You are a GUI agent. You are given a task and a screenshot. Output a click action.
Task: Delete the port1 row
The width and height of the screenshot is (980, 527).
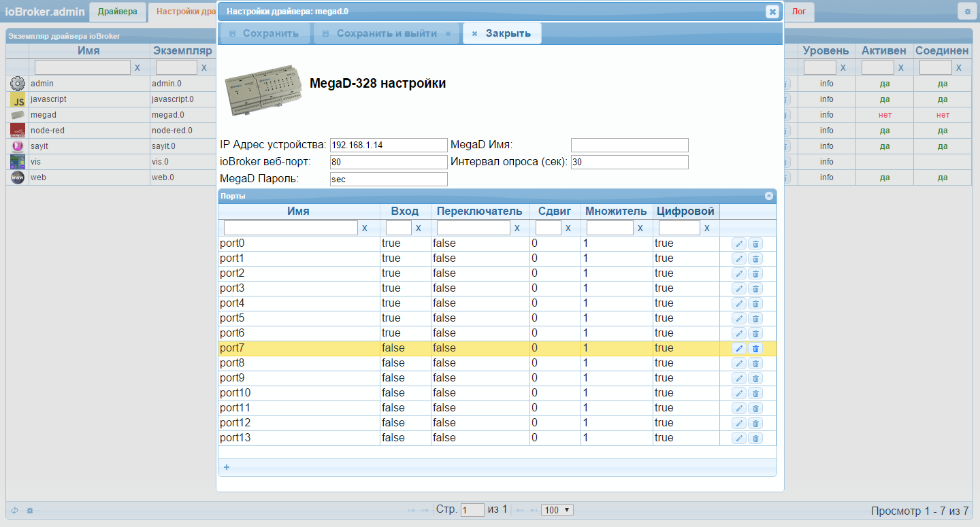pyautogui.click(x=755, y=258)
